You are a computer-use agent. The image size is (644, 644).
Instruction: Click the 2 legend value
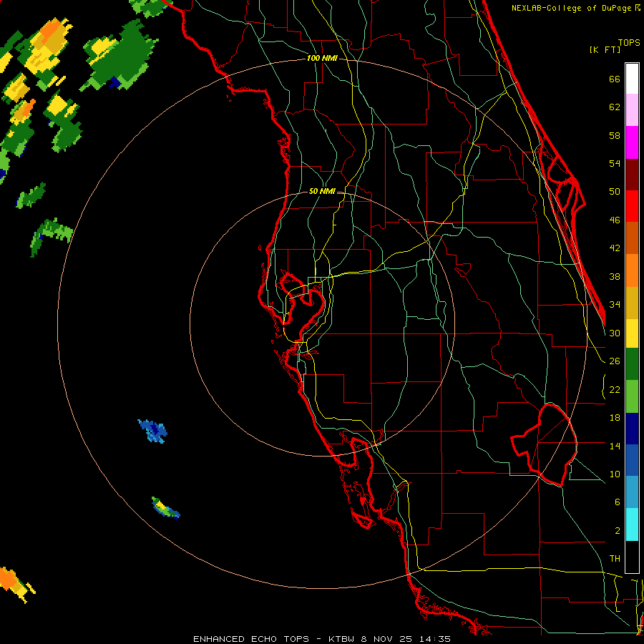617,531
